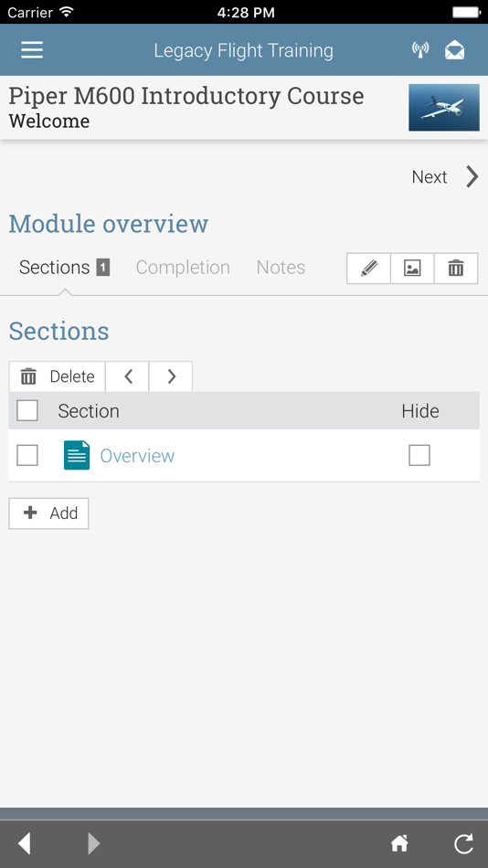This screenshot has height=868, width=488.
Task: Move section left with chevron button
Action: click(127, 376)
